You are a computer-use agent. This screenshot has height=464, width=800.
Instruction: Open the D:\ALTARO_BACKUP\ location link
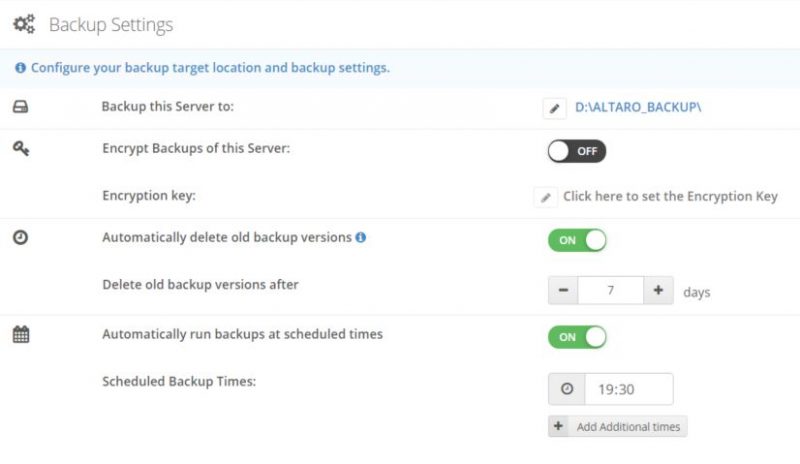638,107
